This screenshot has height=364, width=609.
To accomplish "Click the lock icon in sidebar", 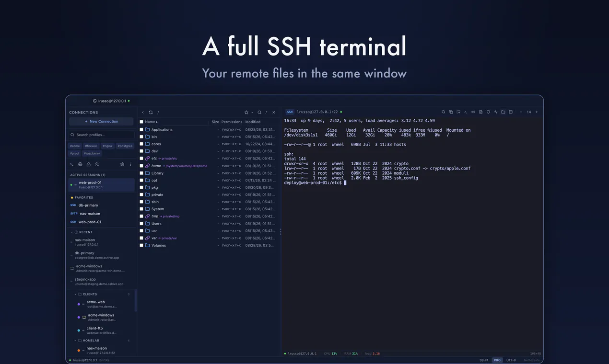I will 88,164.
